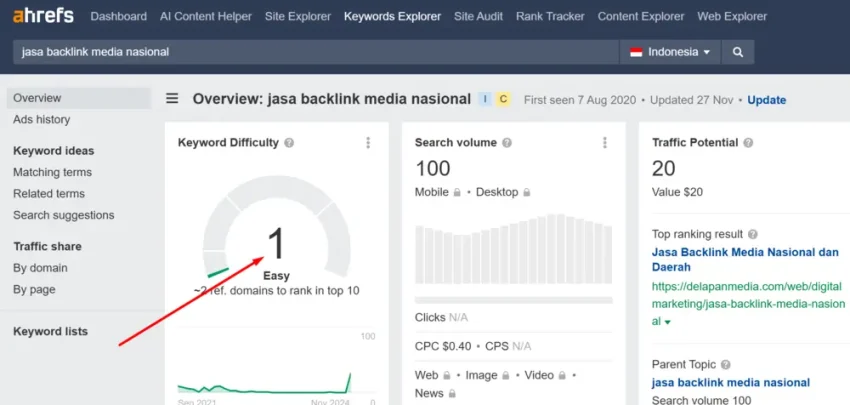Click the Image lock icon
The width and height of the screenshot is (850, 405).
[505, 375]
